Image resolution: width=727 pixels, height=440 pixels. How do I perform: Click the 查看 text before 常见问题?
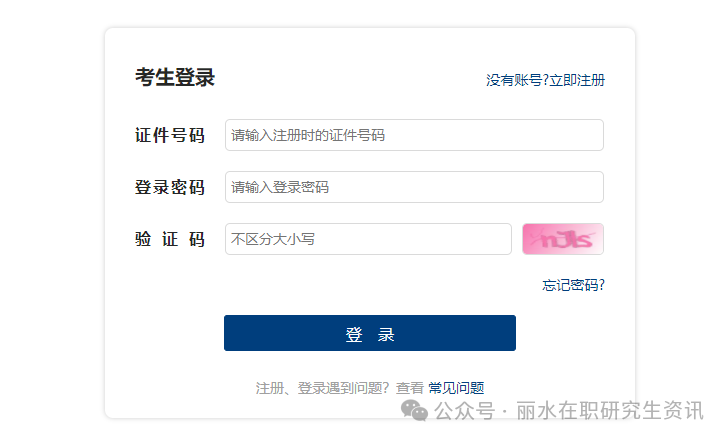click(x=409, y=388)
